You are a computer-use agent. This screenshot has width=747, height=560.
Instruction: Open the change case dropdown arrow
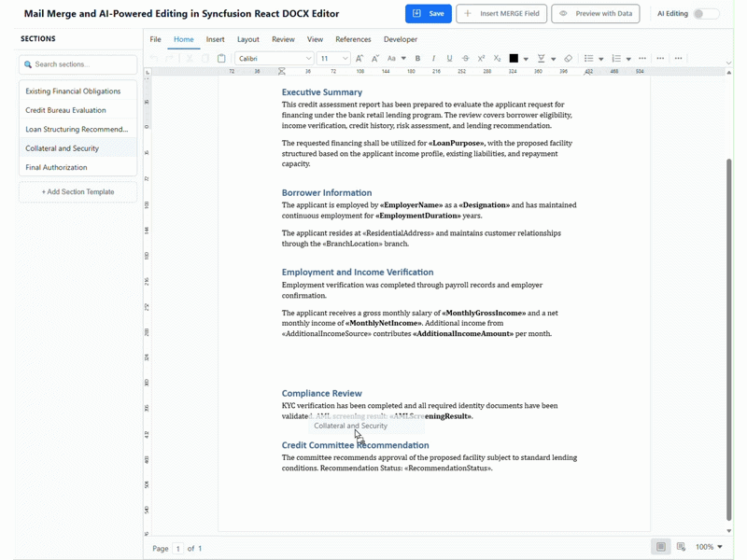pyautogui.click(x=403, y=59)
